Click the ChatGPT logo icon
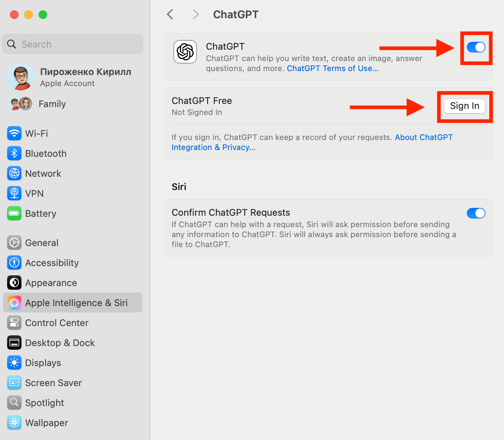Screen dimensions: 504x440 [185, 52]
